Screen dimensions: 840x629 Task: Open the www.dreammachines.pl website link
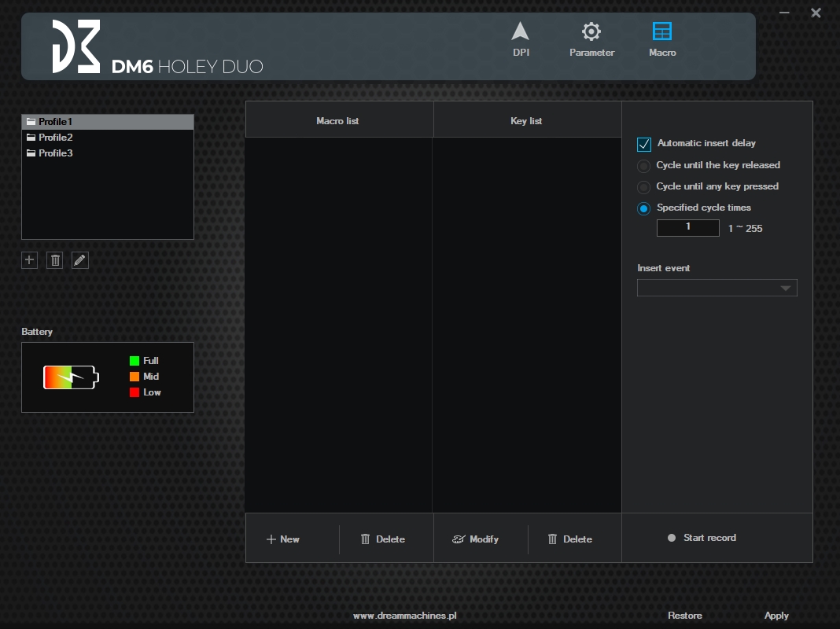point(404,616)
